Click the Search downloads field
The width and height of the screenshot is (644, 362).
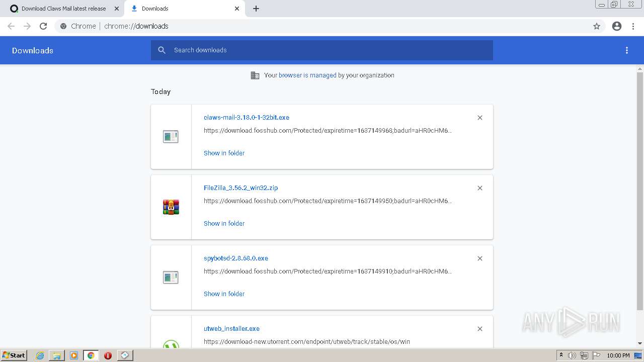point(322,50)
